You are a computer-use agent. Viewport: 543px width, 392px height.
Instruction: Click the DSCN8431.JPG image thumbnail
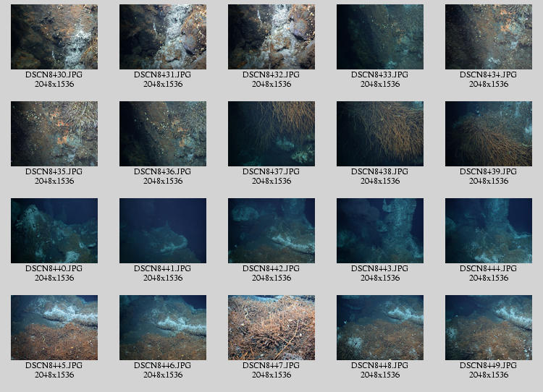[x=162, y=37]
